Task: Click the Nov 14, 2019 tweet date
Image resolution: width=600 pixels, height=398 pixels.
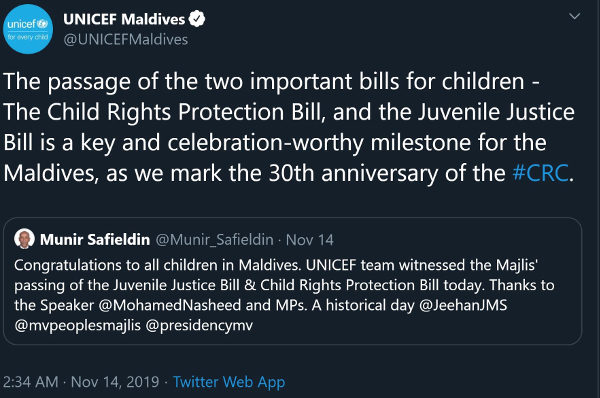Action: click(x=115, y=382)
